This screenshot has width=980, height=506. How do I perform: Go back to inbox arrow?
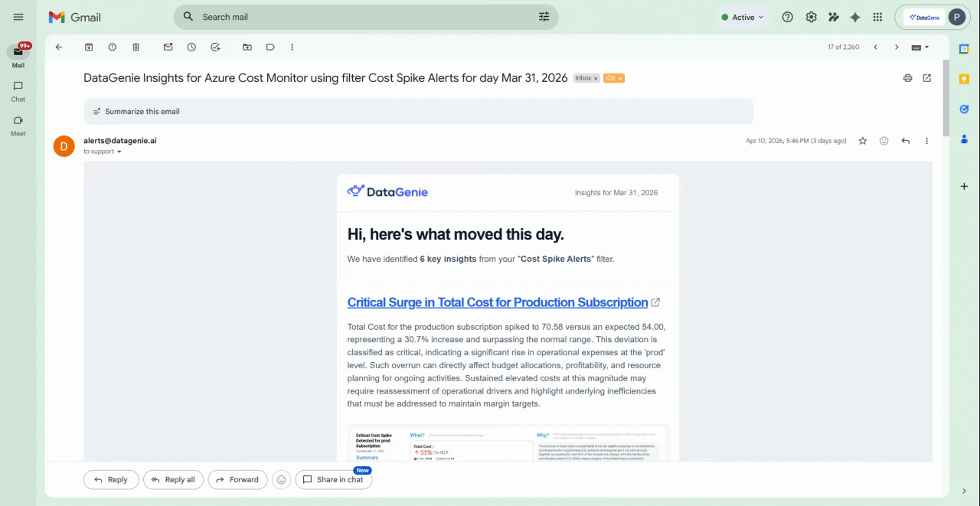tap(59, 47)
